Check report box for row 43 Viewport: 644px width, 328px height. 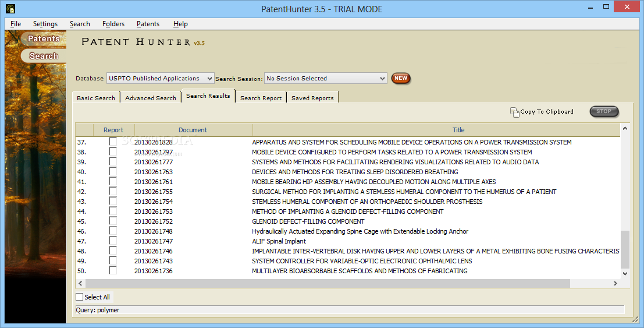coord(112,201)
